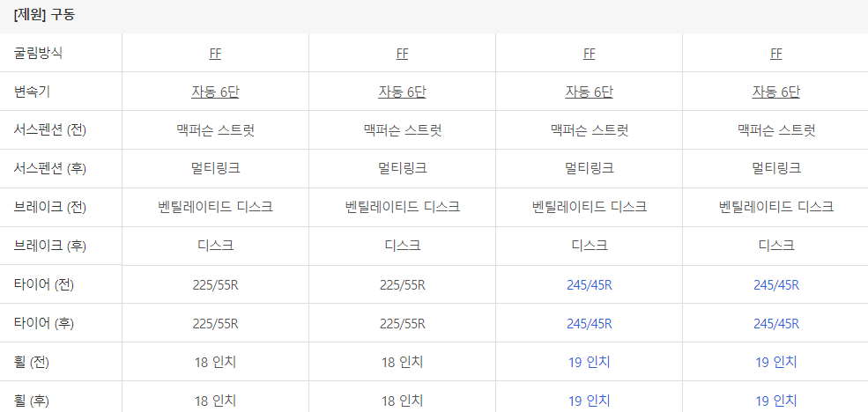Click 18 인치 in 휠 (전) row, first column
Viewport: 868px width, 412px height.
(x=215, y=362)
